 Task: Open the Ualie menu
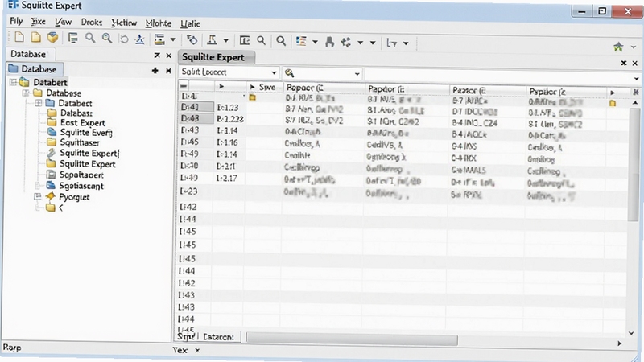click(190, 23)
